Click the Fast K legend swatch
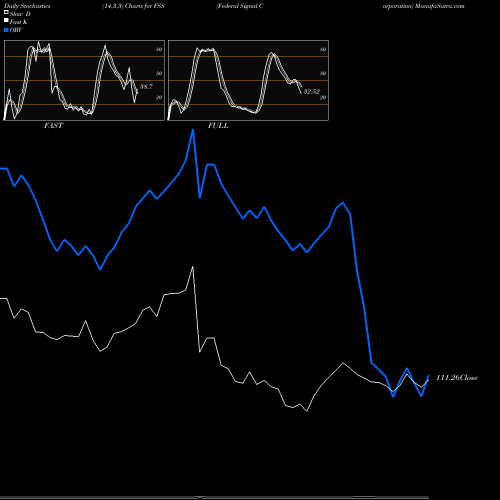This screenshot has height=500, width=500. (x=6, y=21)
